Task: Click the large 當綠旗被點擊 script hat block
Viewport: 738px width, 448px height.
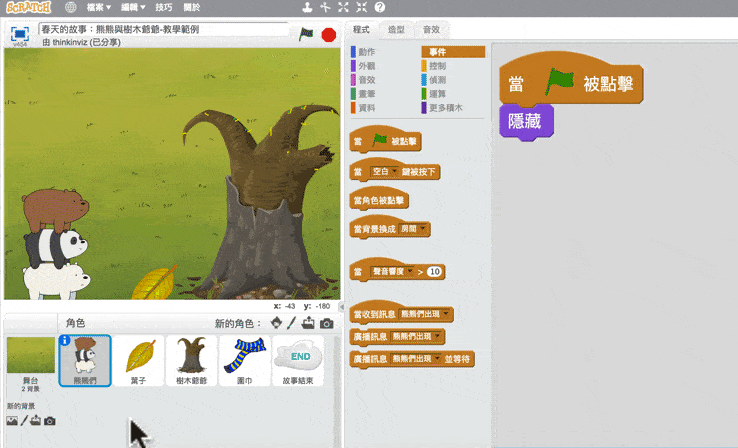Action: tap(571, 80)
